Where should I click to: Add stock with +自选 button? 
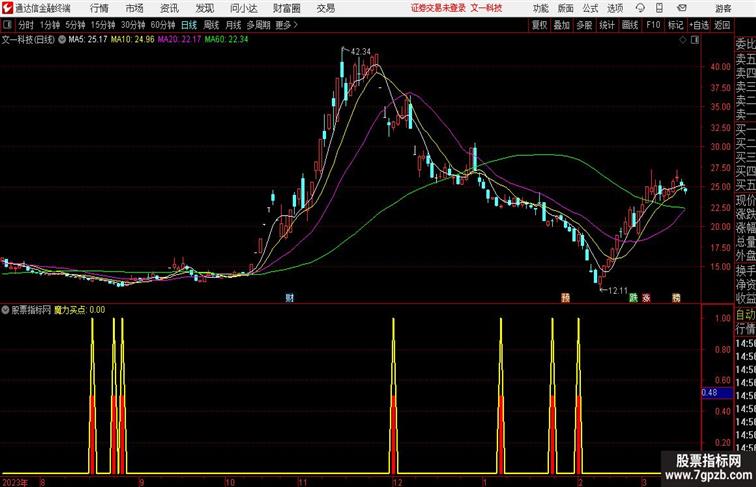[x=699, y=25]
